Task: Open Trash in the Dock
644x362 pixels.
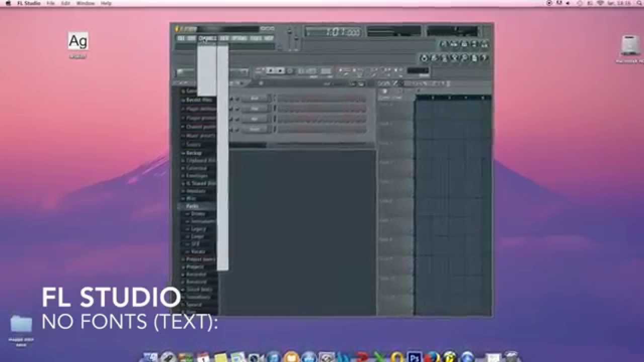Action: click(511, 357)
